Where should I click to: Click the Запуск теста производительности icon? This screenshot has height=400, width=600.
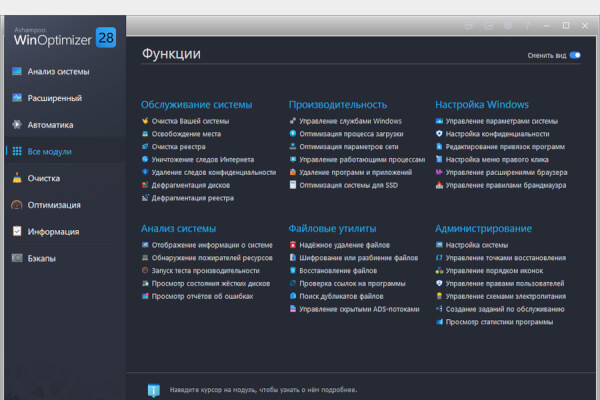coord(145,270)
